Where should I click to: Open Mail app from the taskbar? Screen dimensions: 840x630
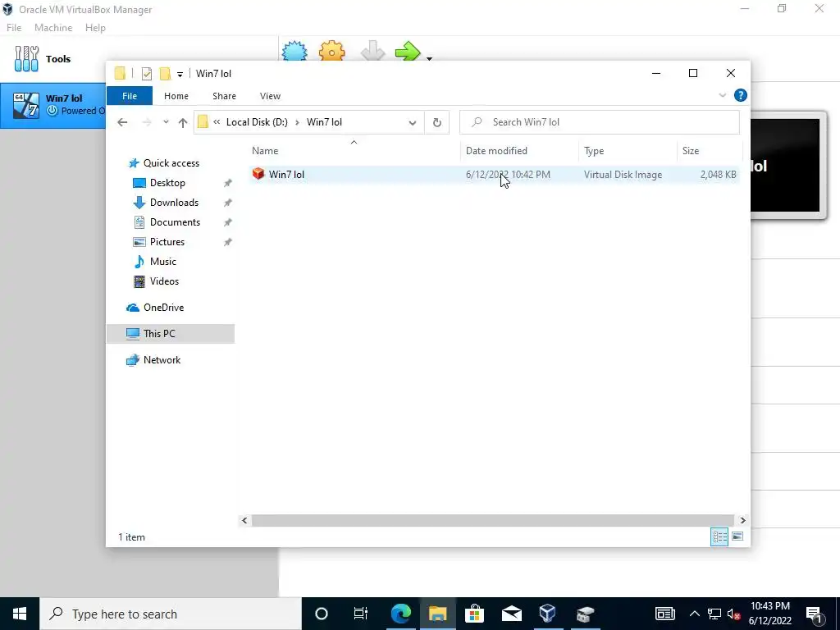(512, 614)
